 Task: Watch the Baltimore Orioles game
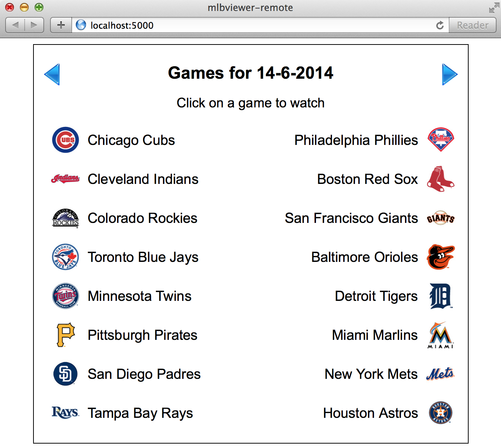tap(365, 257)
